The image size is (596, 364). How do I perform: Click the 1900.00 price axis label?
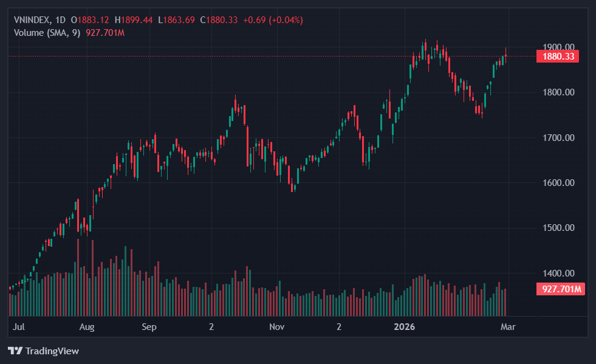(558, 47)
